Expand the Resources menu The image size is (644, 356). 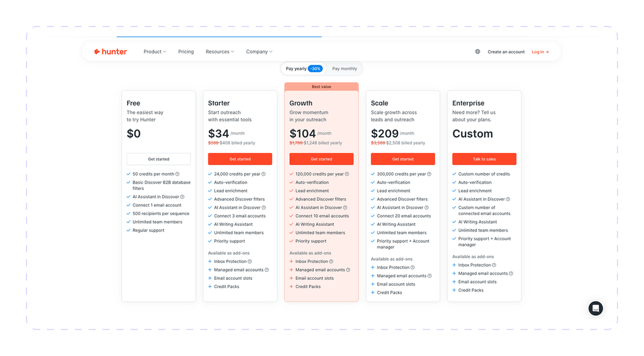pyautogui.click(x=219, y=52)
